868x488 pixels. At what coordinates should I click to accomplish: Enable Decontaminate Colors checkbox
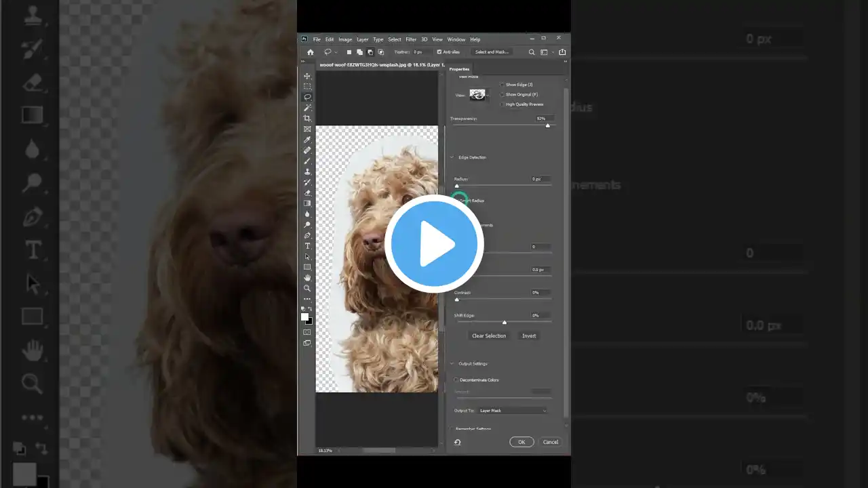456,380
